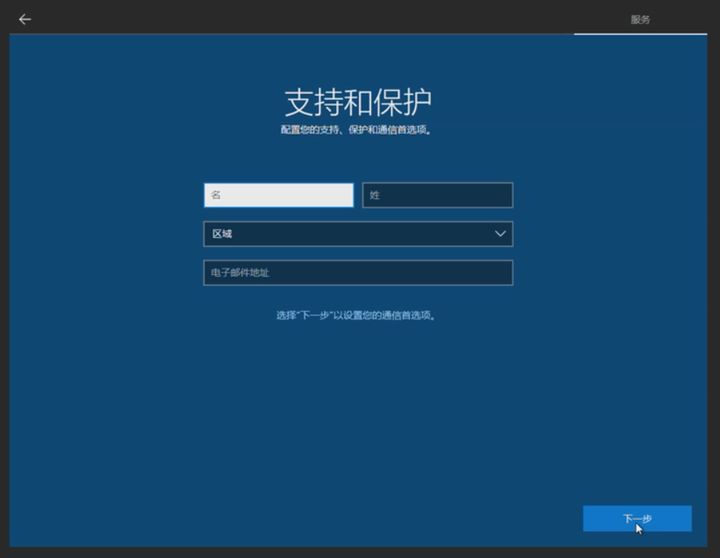
Task: Click the chevron in the 区域 dropdown
Action: click(500, 234)
